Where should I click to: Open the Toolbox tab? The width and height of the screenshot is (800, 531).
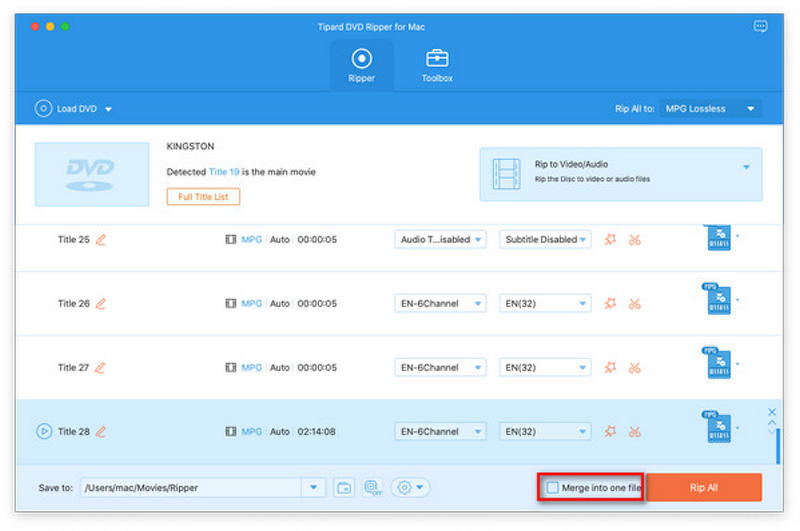click(x=437, y=65)
